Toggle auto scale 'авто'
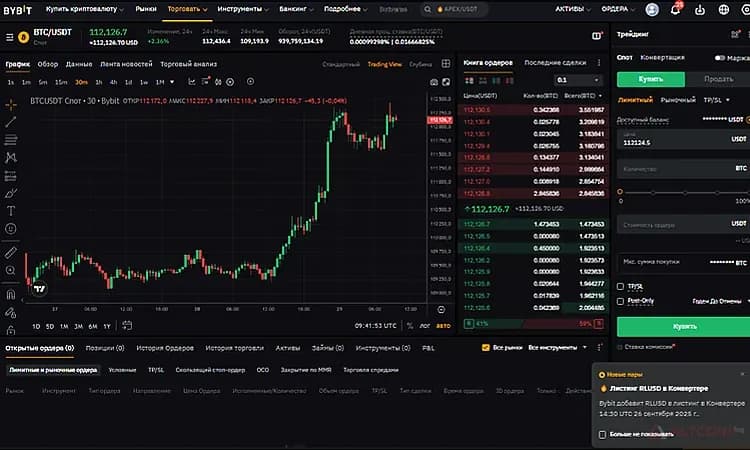 (x=443, y=326)
